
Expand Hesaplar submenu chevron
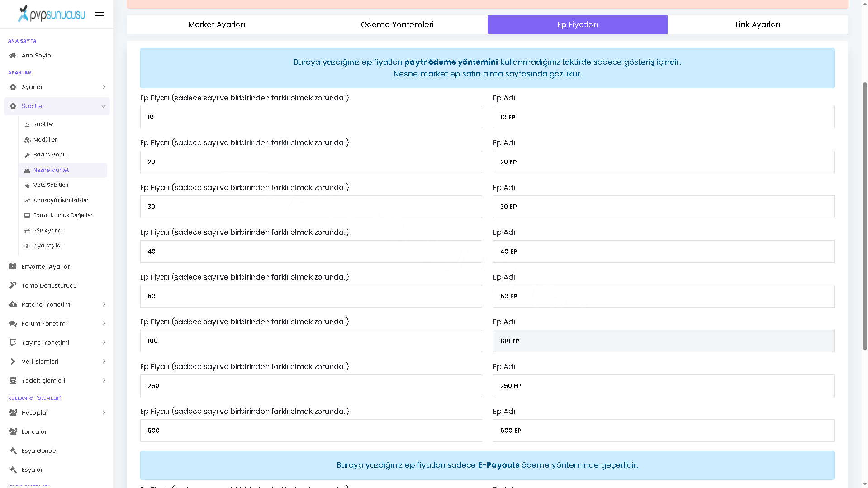point(104,413)
